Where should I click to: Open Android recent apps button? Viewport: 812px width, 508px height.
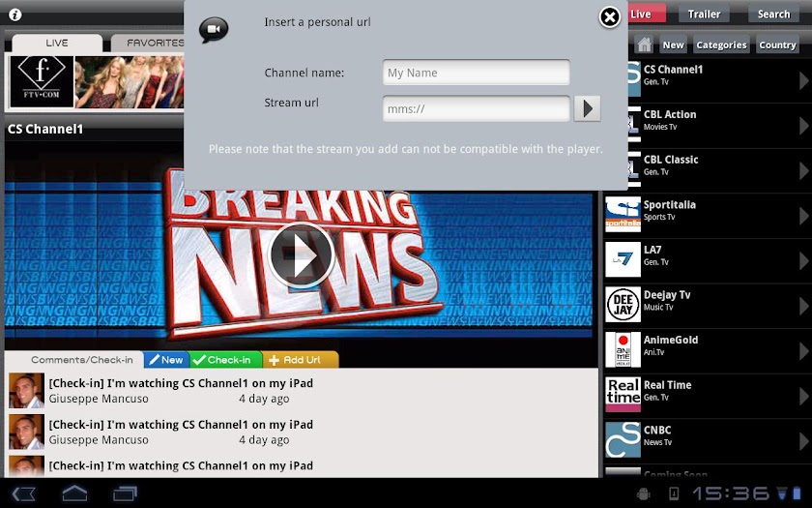tap(125, 493)
